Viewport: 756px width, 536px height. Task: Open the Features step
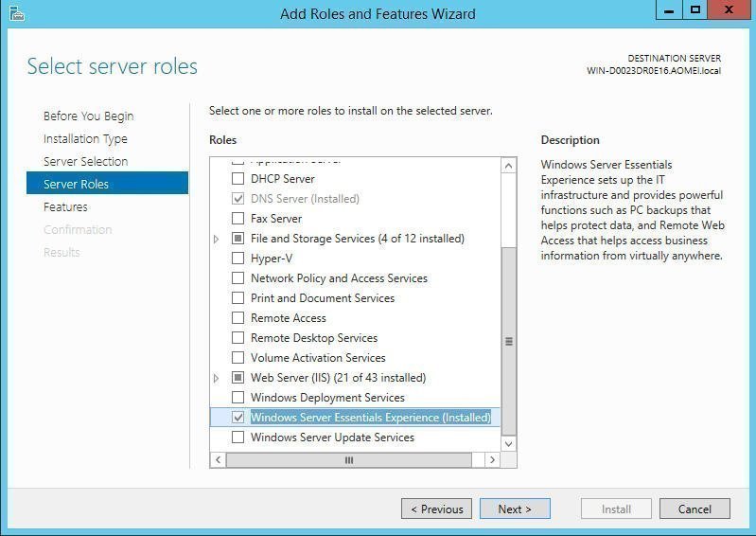pyautogui.click(x=65, y=207)
